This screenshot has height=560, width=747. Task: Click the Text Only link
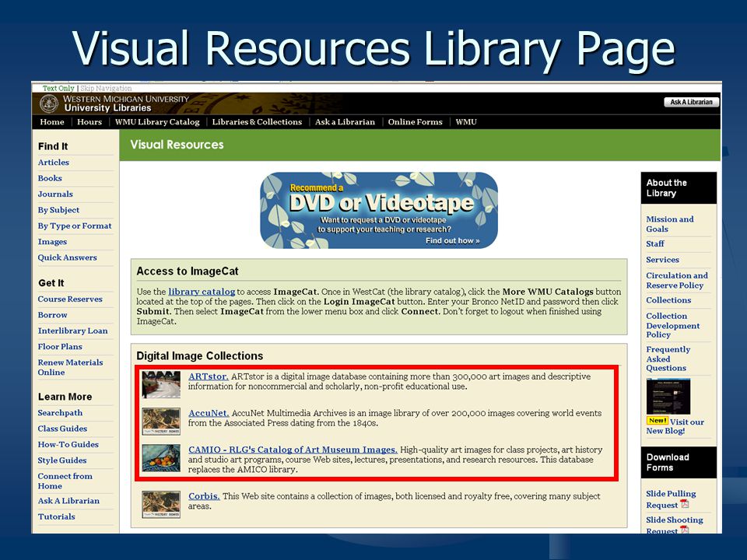point(58,88)
